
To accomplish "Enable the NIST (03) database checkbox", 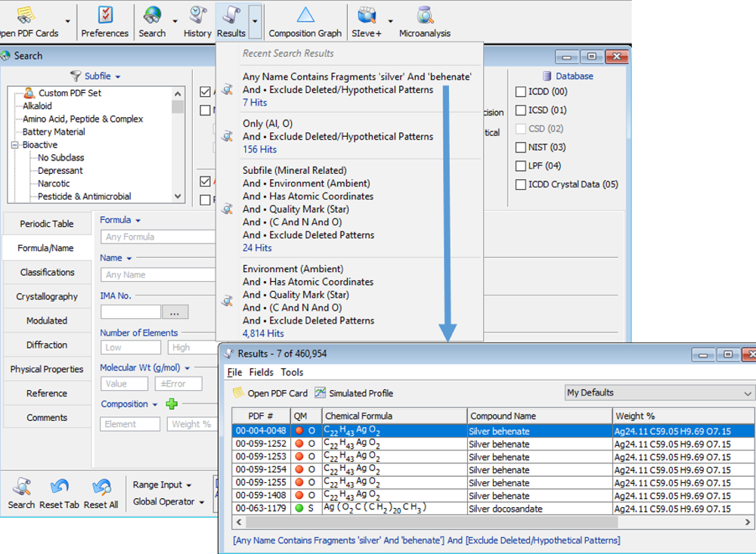I will point(521,147).
